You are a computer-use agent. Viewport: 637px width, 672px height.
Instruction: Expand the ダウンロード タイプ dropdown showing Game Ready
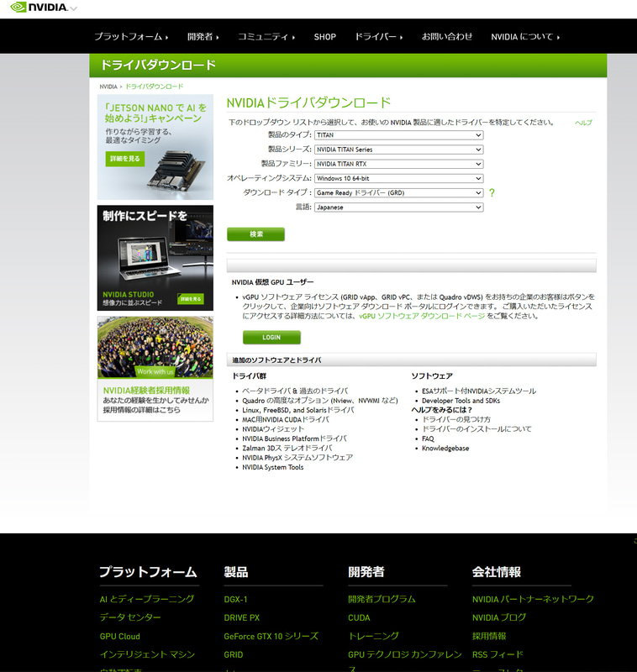click(x=398, y=193)
